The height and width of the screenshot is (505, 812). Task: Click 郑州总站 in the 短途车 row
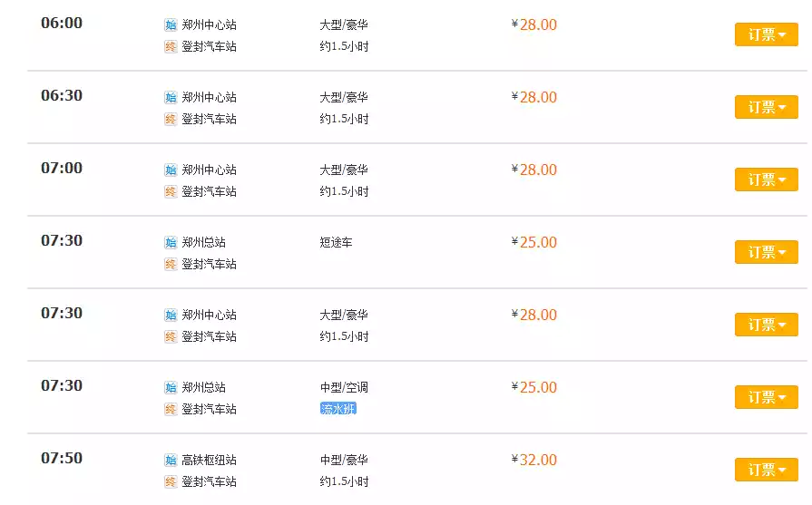coord(203,242)
